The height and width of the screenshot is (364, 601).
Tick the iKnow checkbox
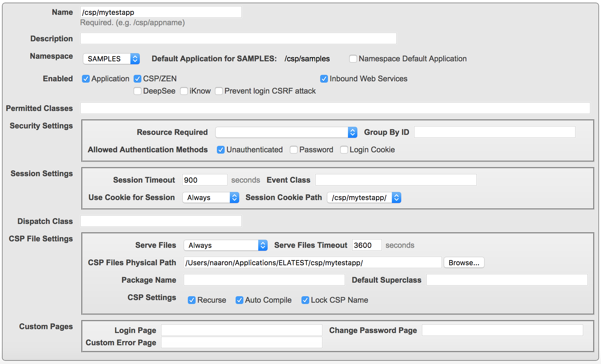pos(184,91)
